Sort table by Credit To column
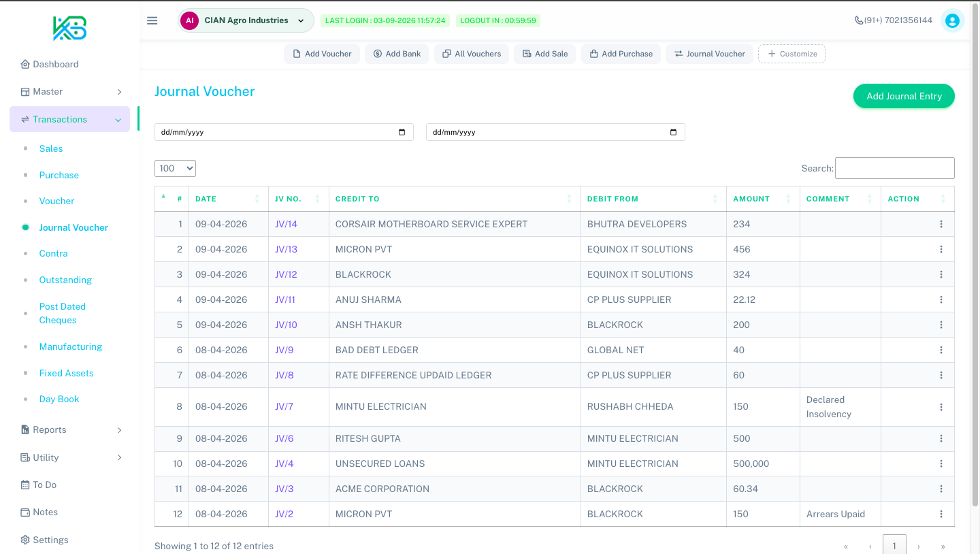The width and height of the screenshot is (980, 554). (455, 199)
